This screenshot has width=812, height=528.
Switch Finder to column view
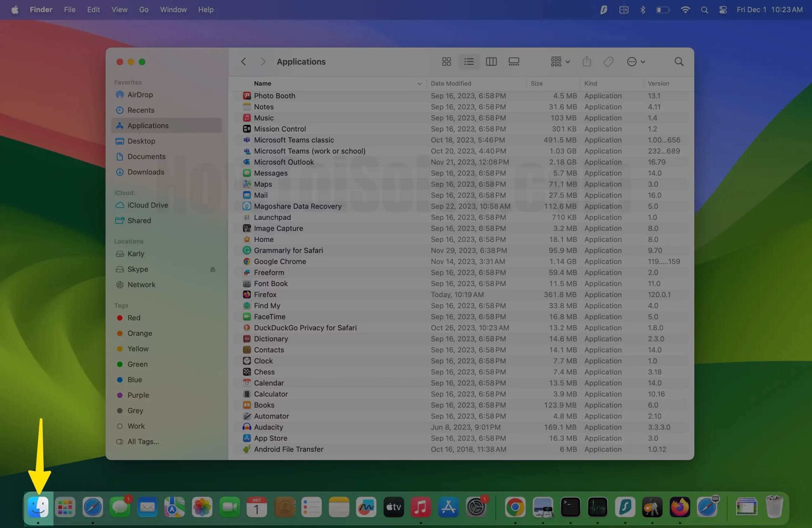tap(491, 62)
